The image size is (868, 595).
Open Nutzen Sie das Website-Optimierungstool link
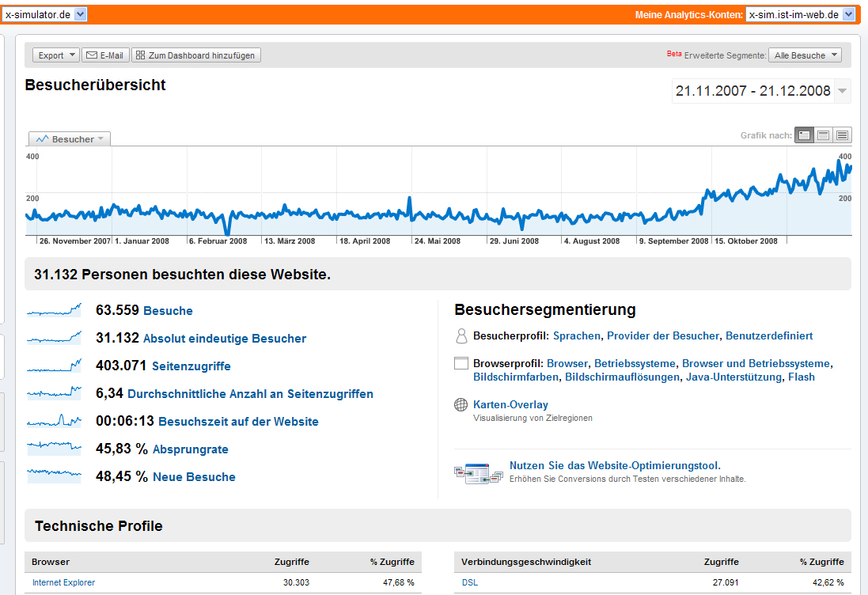point(615,465)
